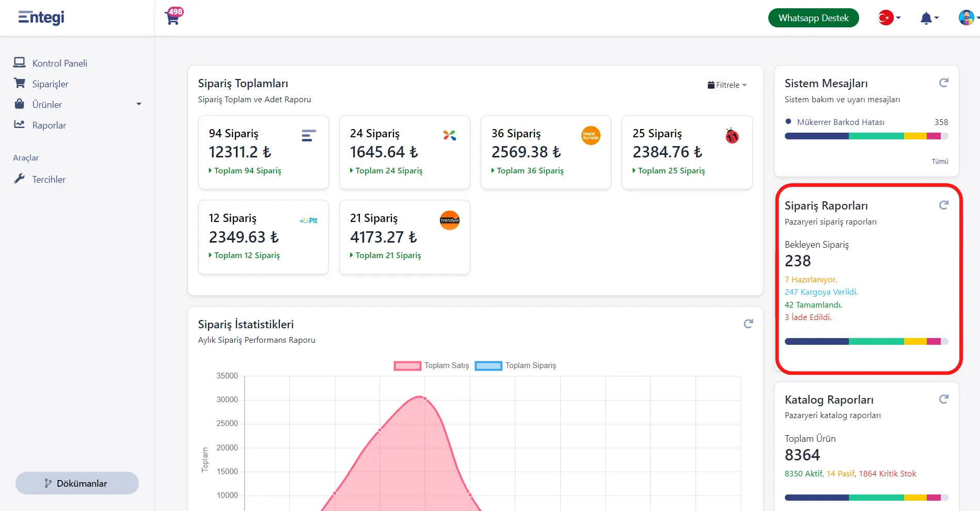Click the Siparişler cart icon in sidebar
The height and width of the screenshot is (511, 980).
(20, 83)
